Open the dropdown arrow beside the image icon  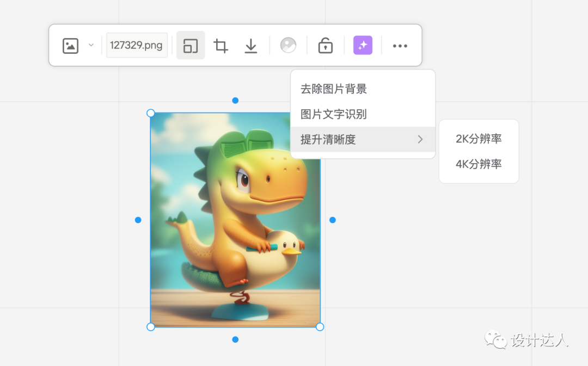click(91, 45)
